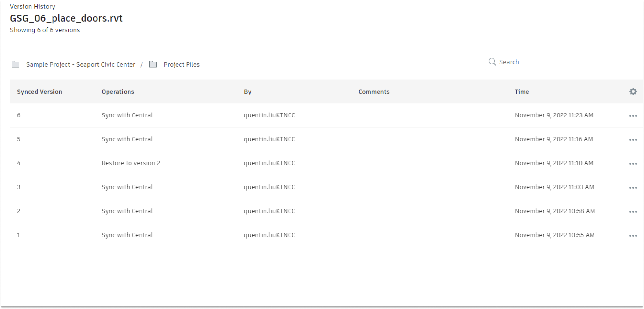Click the Comments column header
Viewport: 644px width, 309px height.
click(x=374, y=92)
